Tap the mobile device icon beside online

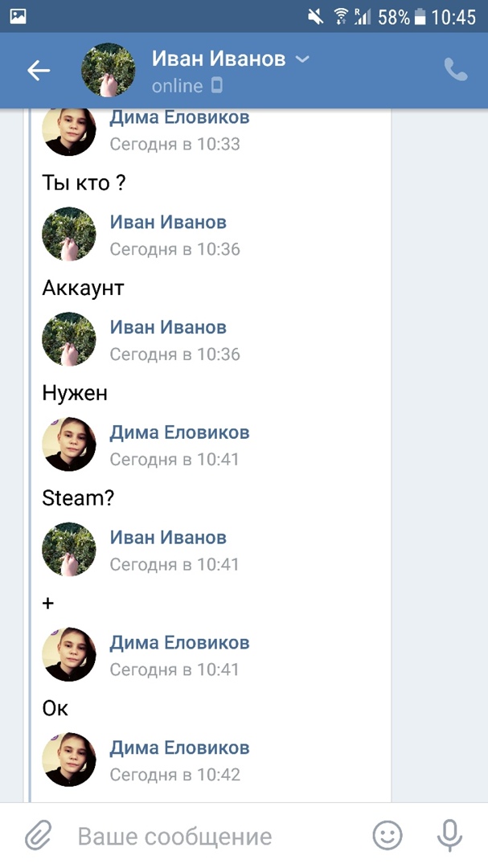click(x=217, y=85)
